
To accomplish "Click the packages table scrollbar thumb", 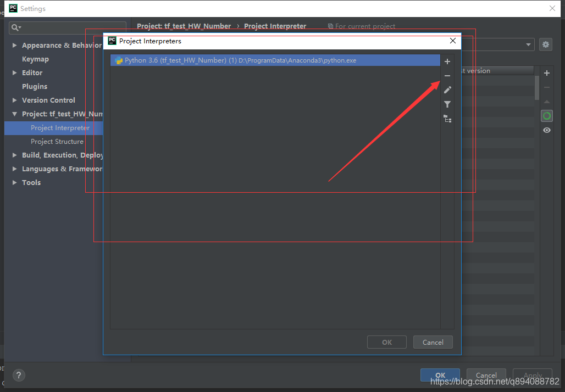I will coord(537,88).
